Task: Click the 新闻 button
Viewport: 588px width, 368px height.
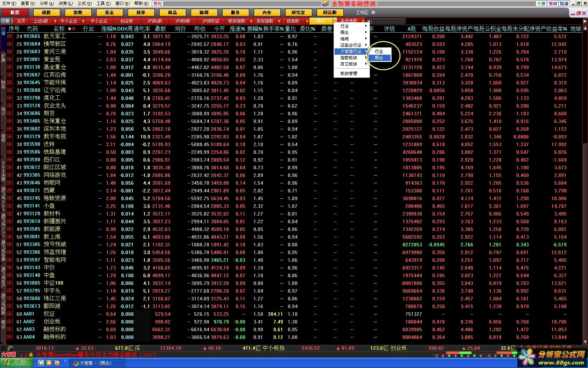Action: coord(204,12)
